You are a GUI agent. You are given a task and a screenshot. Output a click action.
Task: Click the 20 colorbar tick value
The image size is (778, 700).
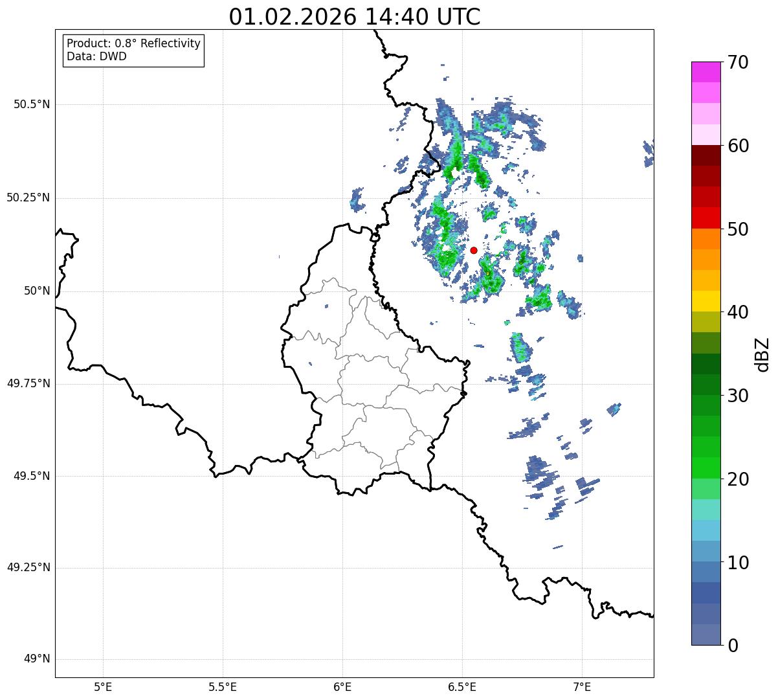coord(738,479)
